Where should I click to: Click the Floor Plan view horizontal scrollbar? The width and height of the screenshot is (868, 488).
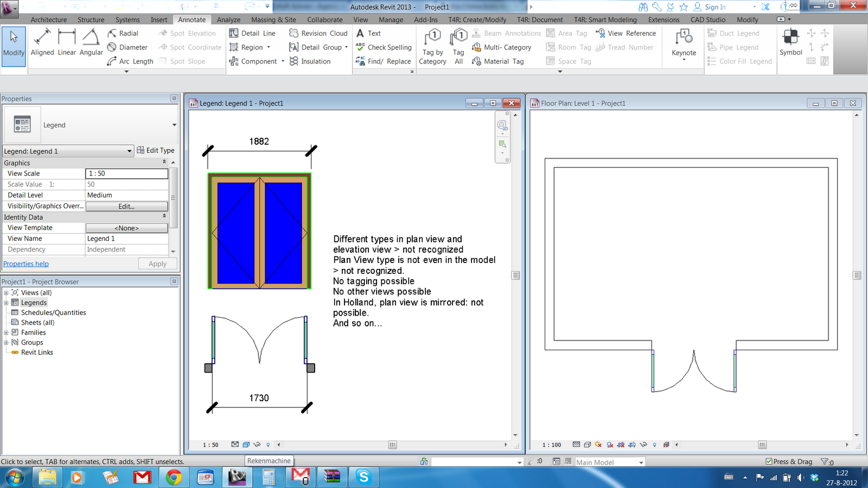762,445
